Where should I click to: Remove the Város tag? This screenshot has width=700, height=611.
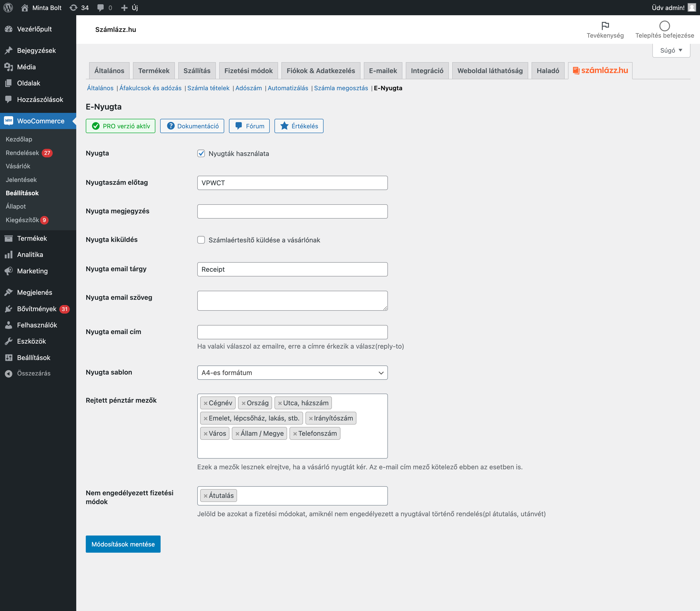[206, 434]
